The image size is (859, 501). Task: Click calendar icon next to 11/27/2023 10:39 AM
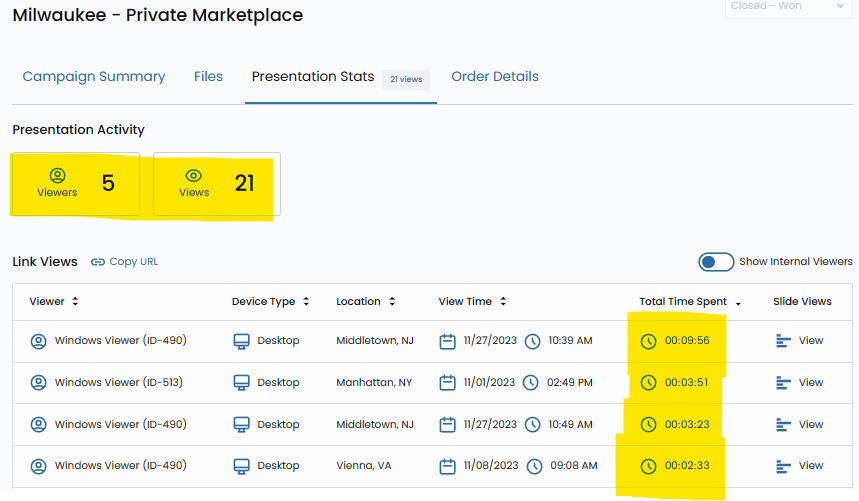pyautogui.click(x=447, y=341)
